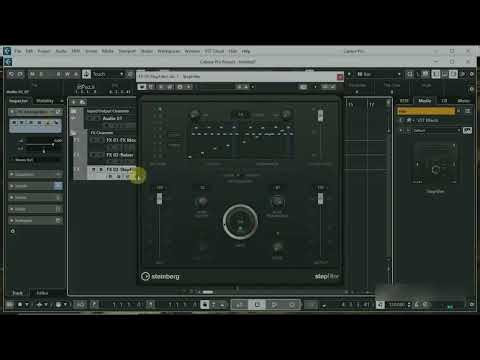This screenshot has height=360, width=480.
Task: Open the MIDI menu
Action: (76, 51)
